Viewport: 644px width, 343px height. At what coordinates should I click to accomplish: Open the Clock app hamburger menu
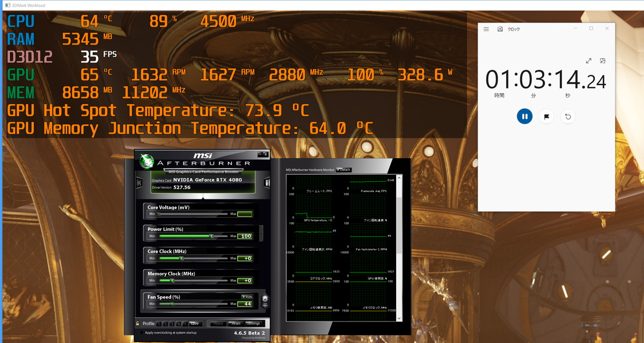[486, 29]
